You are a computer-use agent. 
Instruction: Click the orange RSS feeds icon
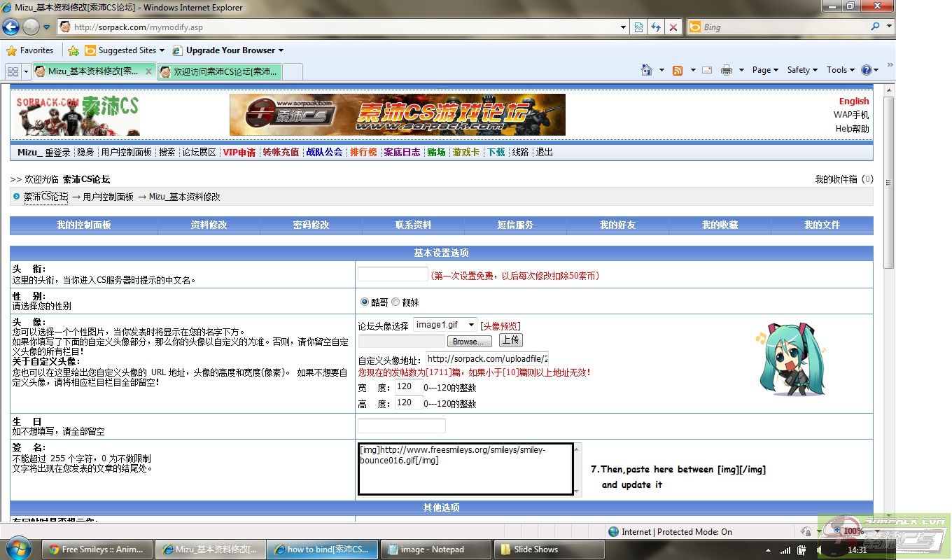coord(677,70)
